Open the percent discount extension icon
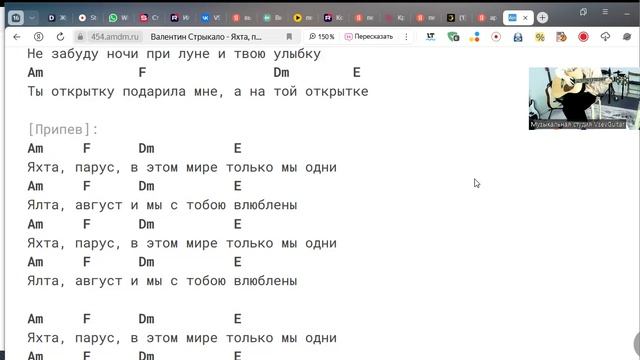The width and height of the screenshot is (640, 360). point(540,37)
